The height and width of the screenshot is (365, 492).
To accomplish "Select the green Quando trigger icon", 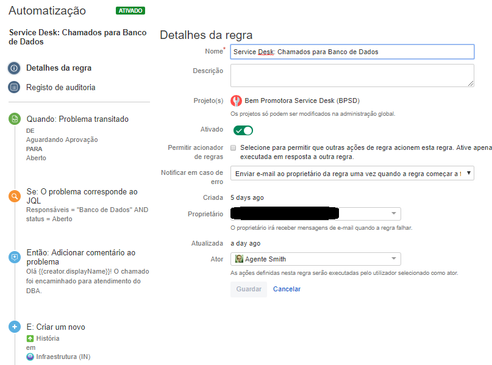I will click(x=14, y=119).
